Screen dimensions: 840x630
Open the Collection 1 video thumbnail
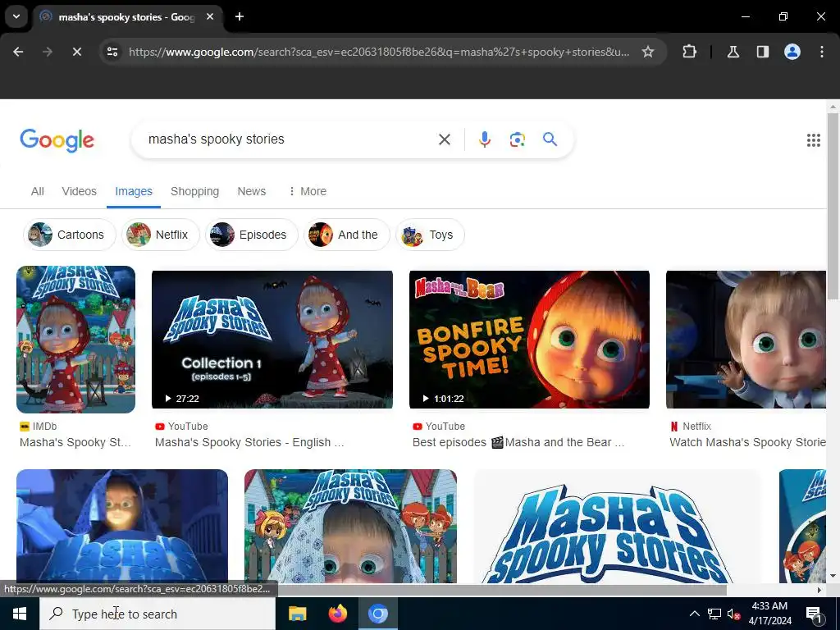272,339
